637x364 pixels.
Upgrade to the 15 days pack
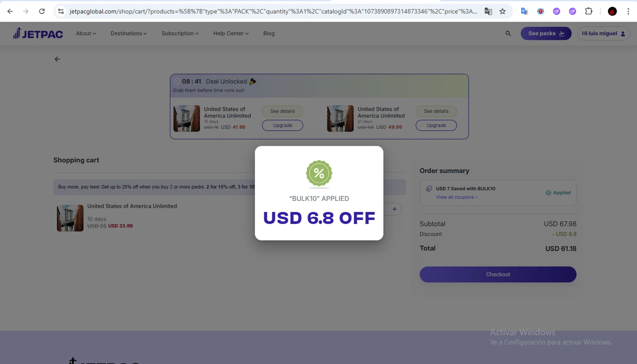coord(282,125)
